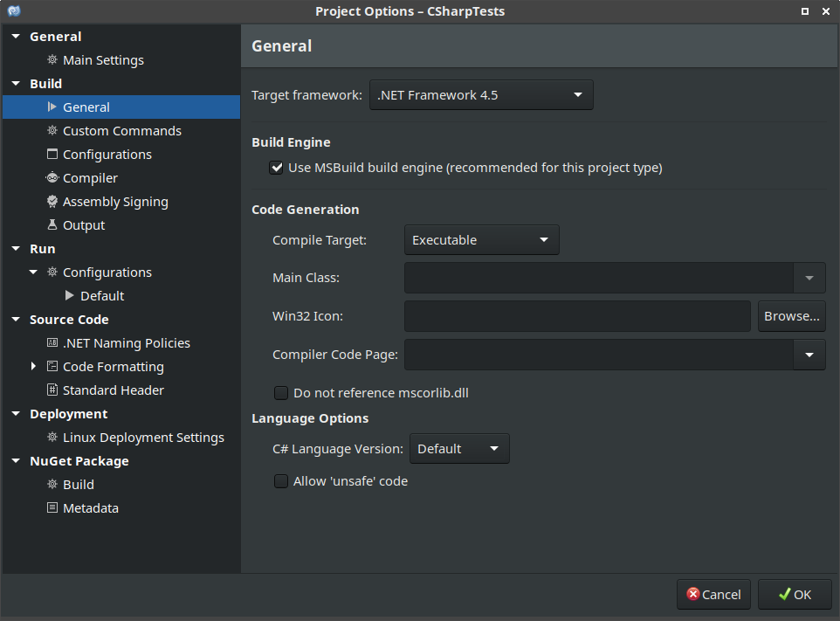This screenshot has height=621, width=840.
Task: Click the gear icon beside Main Settings
Action: pos(52,60)
